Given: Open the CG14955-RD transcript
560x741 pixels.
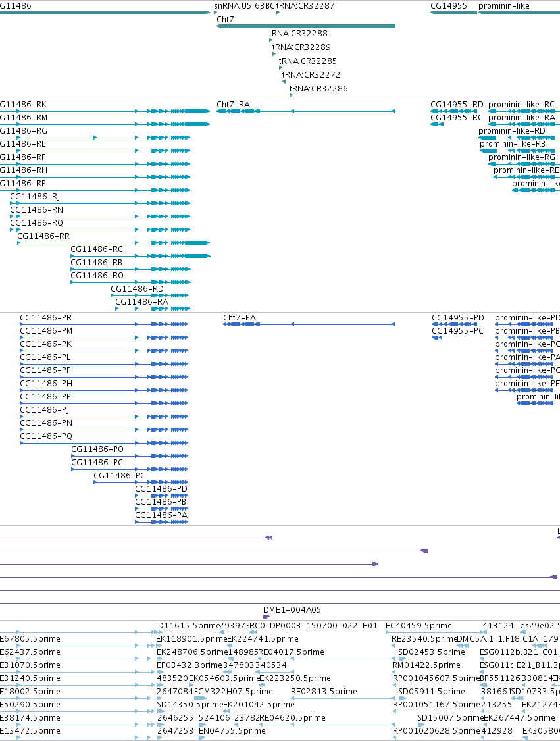Looking at the screenshot, I should (453, 111).
